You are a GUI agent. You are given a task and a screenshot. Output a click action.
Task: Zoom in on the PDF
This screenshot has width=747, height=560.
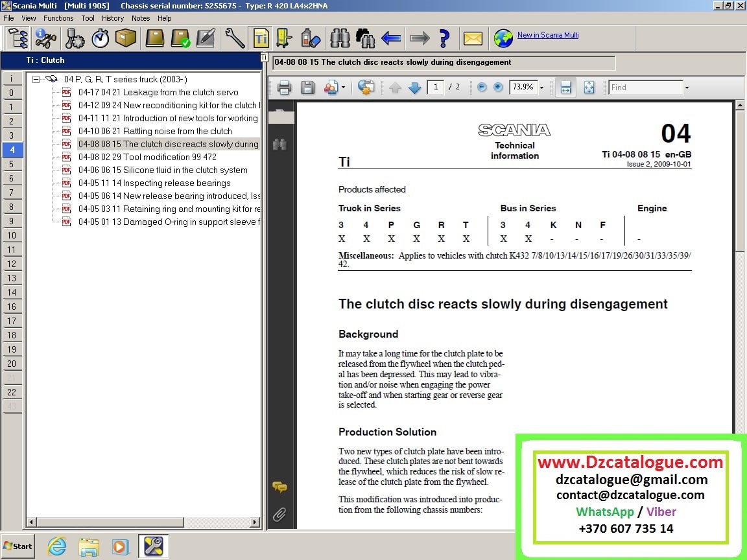click(498, 87)
